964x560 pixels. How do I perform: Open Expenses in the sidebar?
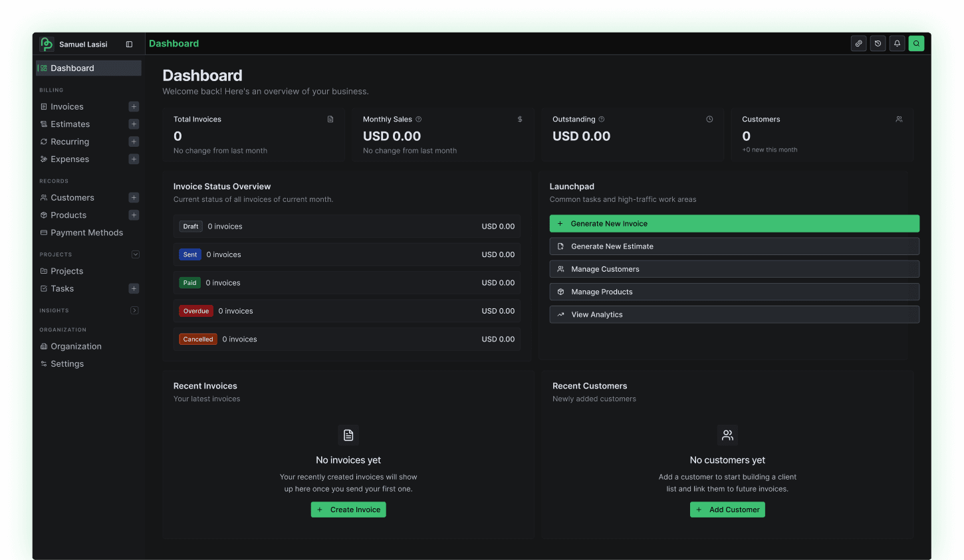click(70, 159)
